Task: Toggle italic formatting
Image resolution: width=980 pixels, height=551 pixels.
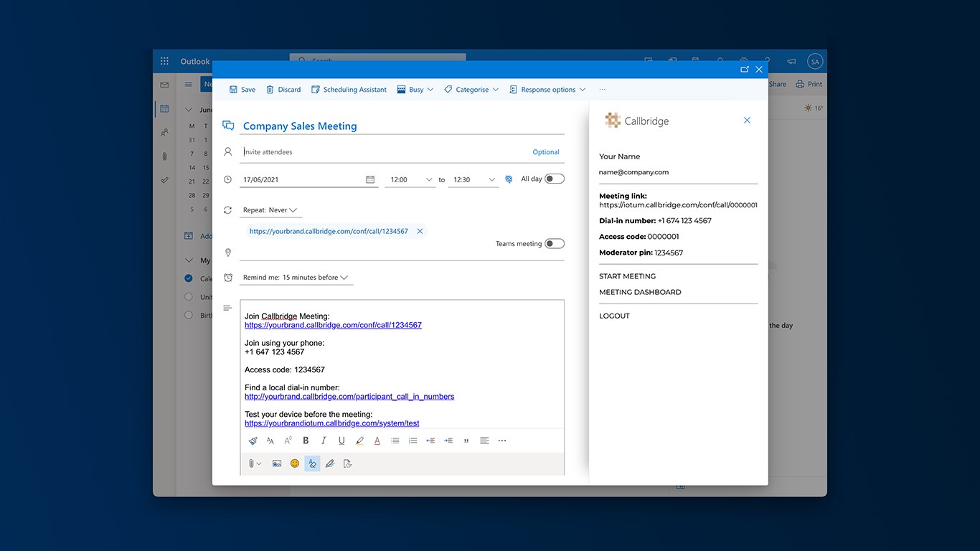Action: [324, 441]
